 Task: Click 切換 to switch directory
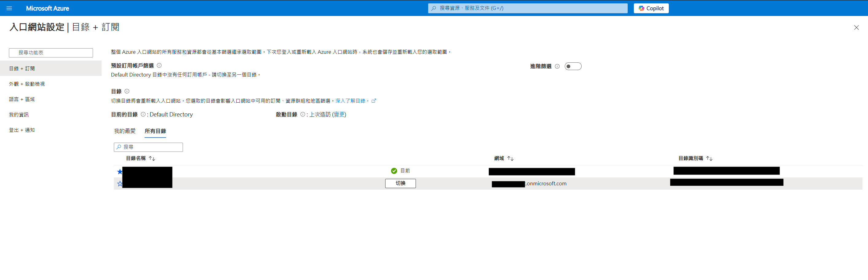click(x=400, y=183)
